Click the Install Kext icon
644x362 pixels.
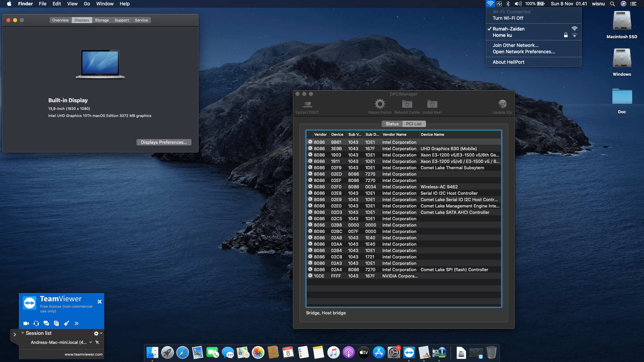[432, 106]
